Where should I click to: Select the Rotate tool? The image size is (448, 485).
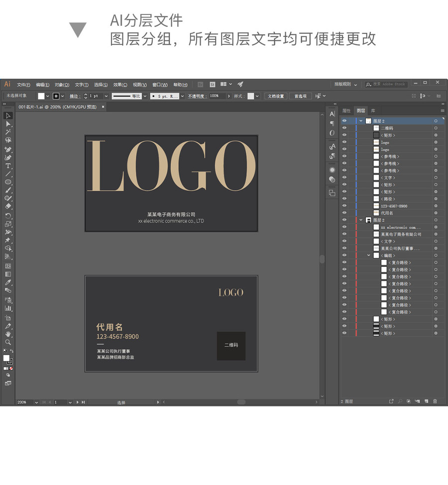click(8, 216)
